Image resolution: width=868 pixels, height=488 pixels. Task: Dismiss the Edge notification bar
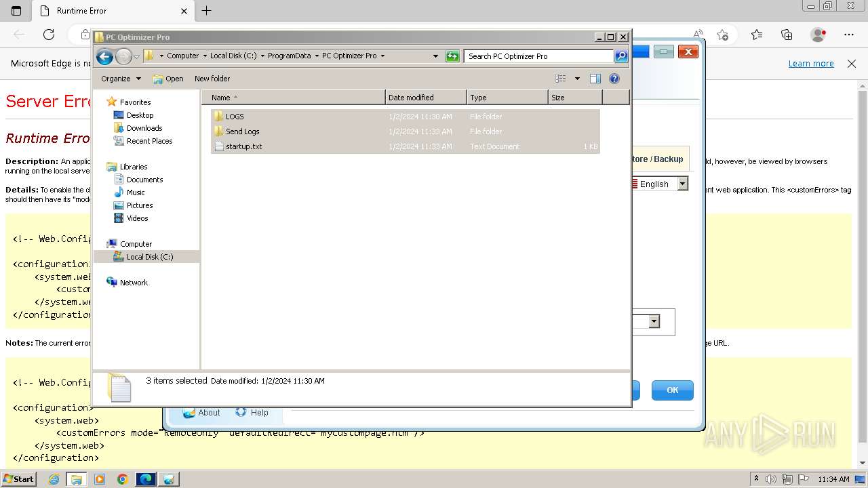click(852, 64)
